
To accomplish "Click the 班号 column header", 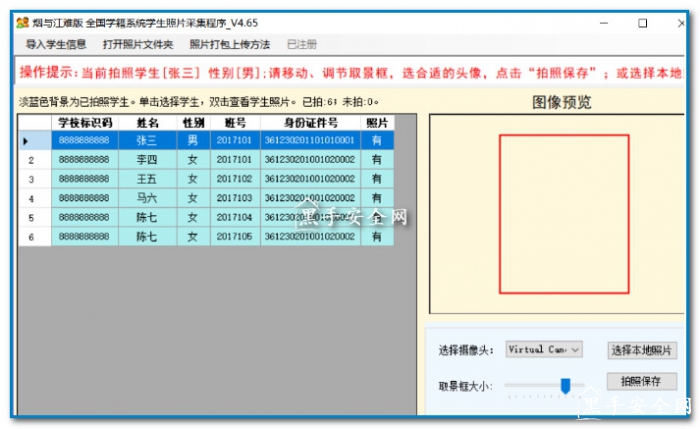I will (x=234, y=122).
